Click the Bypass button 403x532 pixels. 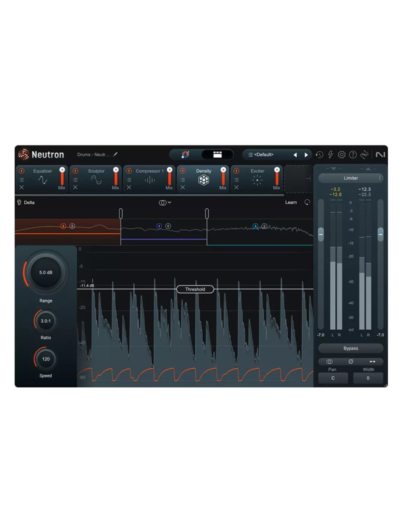pos(350,348)
